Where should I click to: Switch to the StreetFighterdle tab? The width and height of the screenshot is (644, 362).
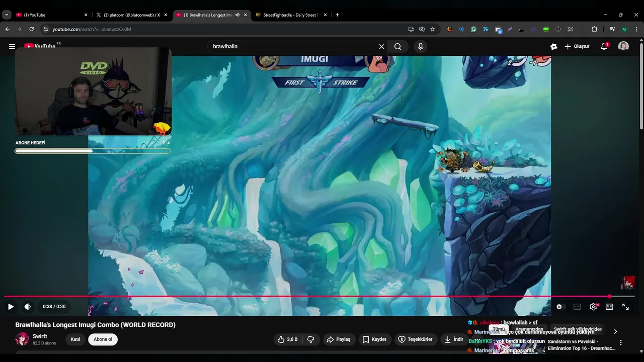pyautogui.click(x=291, y=15)
